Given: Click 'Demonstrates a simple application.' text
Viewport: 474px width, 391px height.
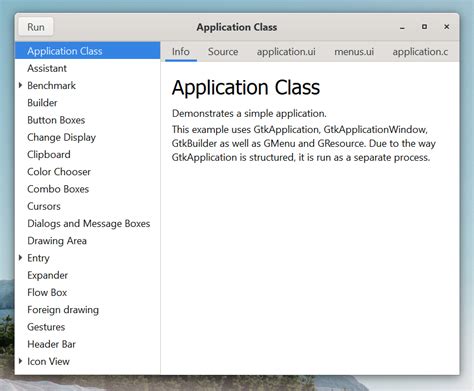Looking at the screenshot, I should (x=249, y=113).
